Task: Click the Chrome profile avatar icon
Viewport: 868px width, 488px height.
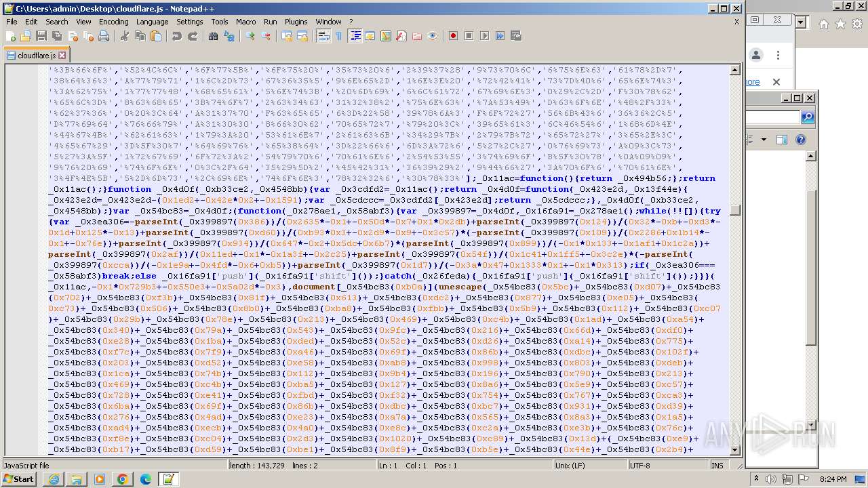Action: [756, 56]
